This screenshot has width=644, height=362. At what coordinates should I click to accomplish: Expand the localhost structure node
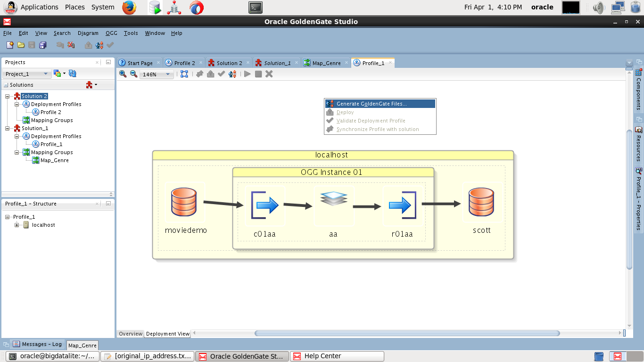[x=17, y=225]
